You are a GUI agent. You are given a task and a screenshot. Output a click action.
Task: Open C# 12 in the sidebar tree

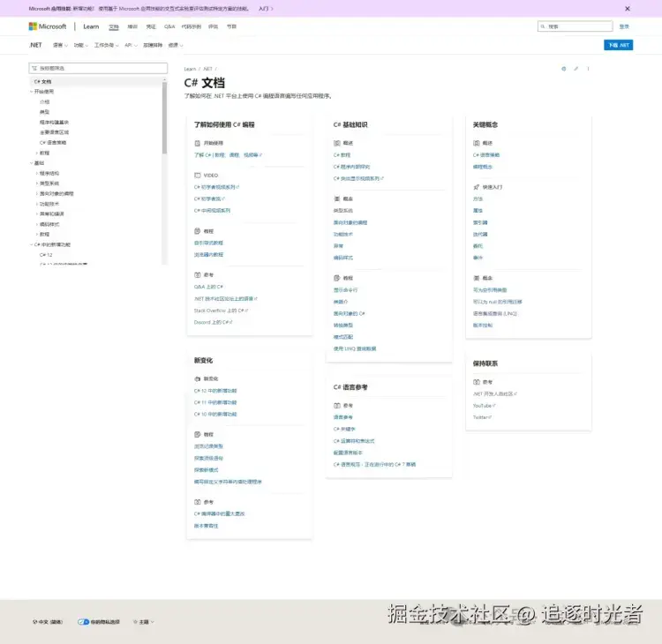coord(46,255)
